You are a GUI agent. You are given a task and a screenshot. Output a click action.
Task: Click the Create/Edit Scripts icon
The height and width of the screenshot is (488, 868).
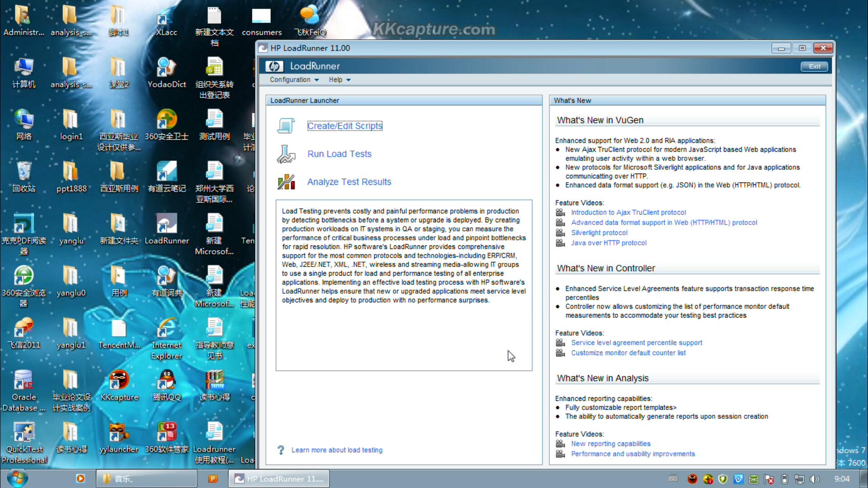click(286, 126)
